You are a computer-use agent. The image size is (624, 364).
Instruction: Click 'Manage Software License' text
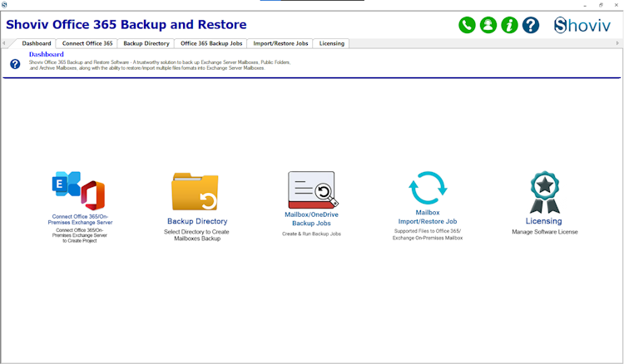click(x=544, y=232)
